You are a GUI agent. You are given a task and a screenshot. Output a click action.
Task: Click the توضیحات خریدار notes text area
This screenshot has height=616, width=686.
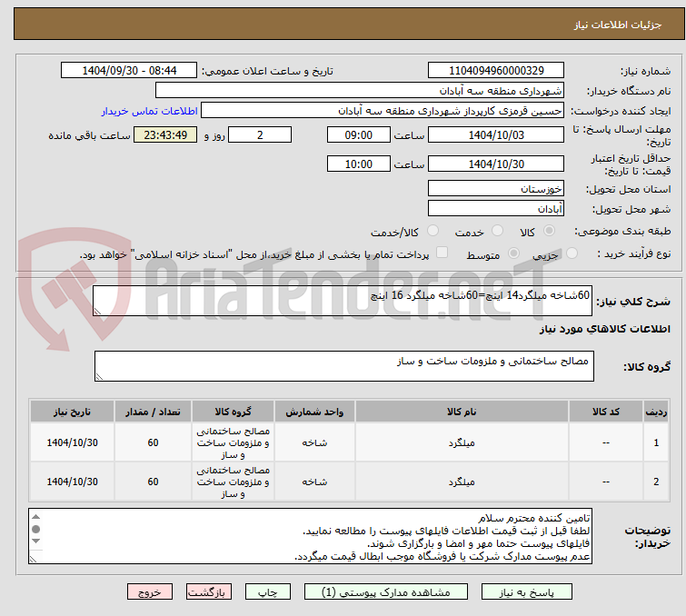pyautogui.click(x=310, y=536)
